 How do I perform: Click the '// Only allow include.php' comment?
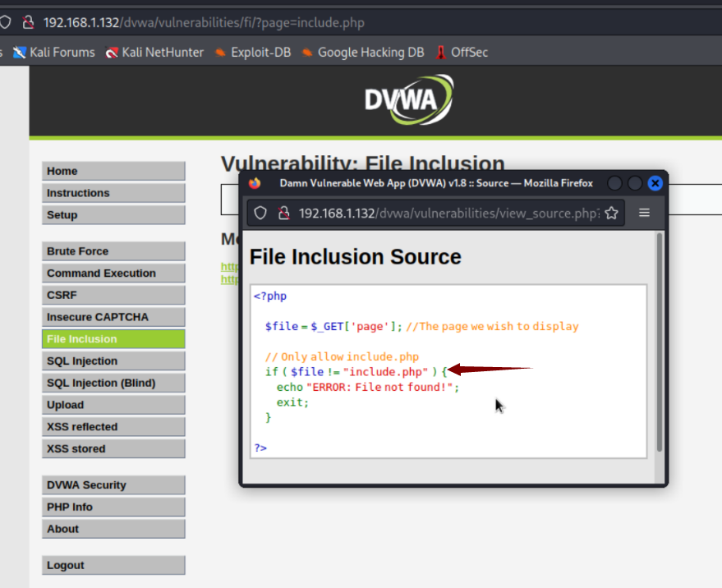coord(342,357)
